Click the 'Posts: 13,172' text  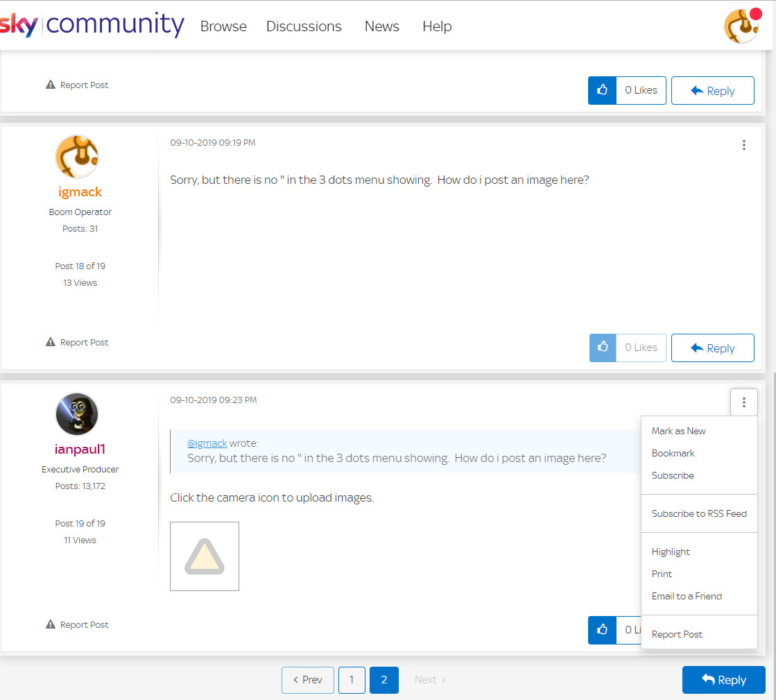pos(80,486)
